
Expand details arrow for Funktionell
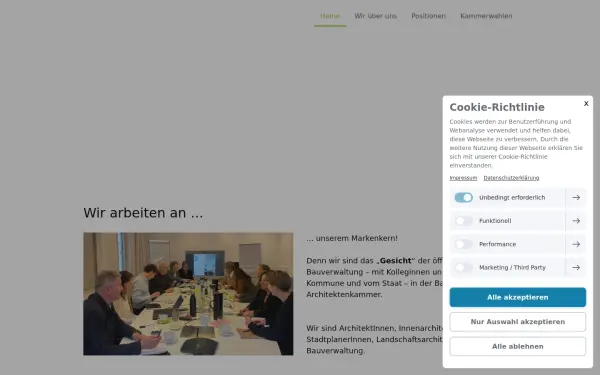coord(576,221)
